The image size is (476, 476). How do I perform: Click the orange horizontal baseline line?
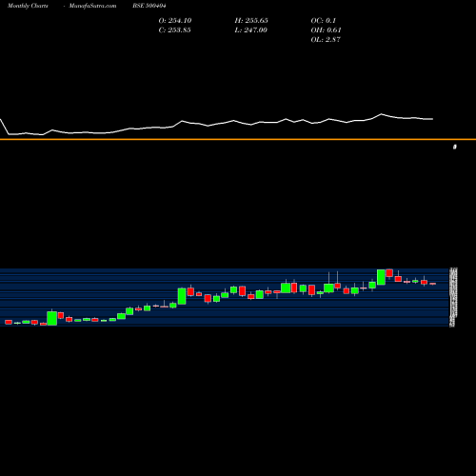(238, 139)
